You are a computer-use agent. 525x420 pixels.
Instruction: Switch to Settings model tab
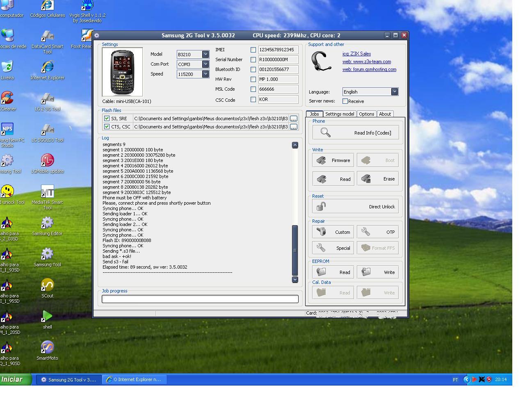click(x=340, y=114)
